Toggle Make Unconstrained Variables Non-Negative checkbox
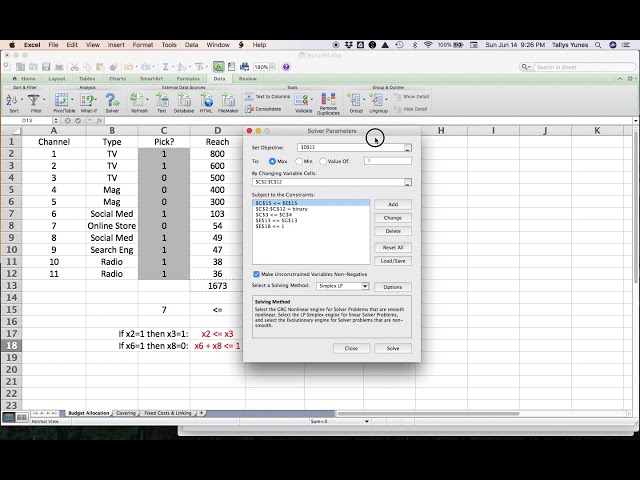The width and height of the screenshot is (640, 480). (256, 274)
